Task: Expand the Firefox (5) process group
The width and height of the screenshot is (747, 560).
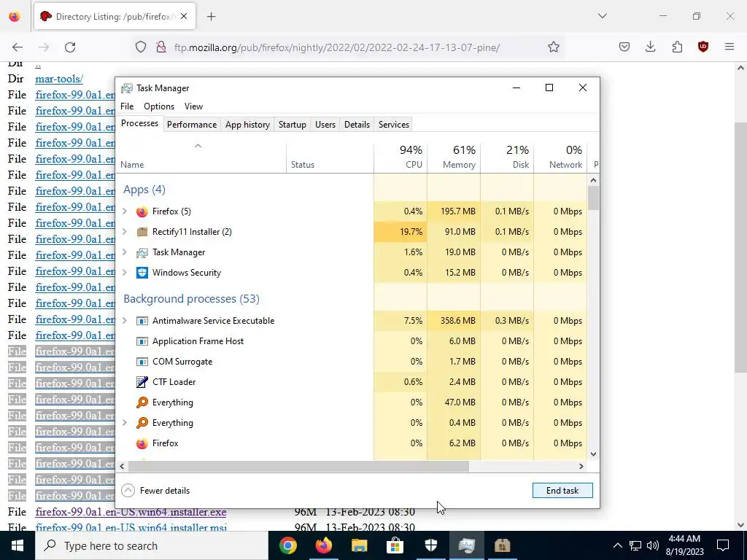Action: pos(125,211)
